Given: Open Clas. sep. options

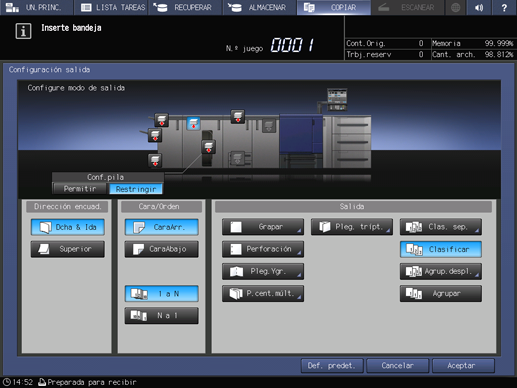Looking at the screenshot, I should coord(441,227).
